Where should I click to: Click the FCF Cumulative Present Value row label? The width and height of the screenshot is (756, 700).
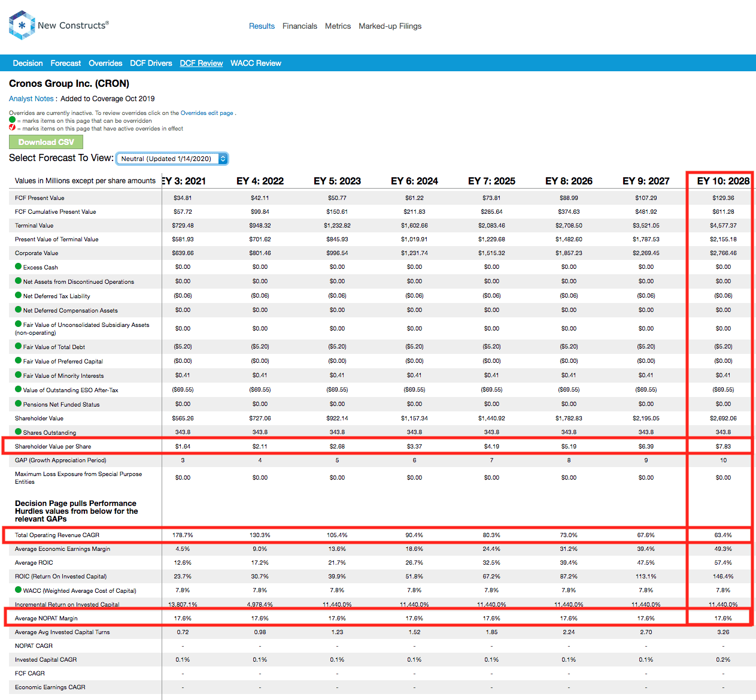tap(55, 211)
